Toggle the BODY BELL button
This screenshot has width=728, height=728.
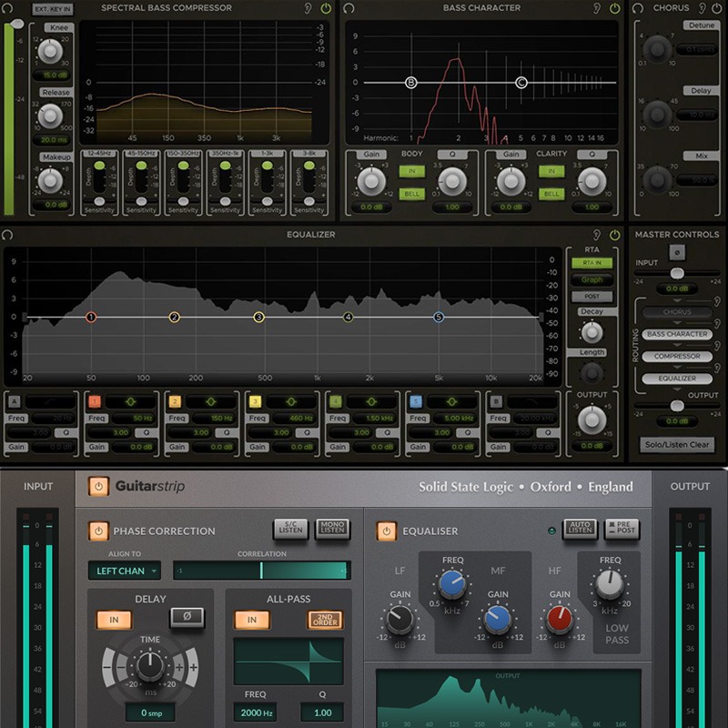(412, 194)
